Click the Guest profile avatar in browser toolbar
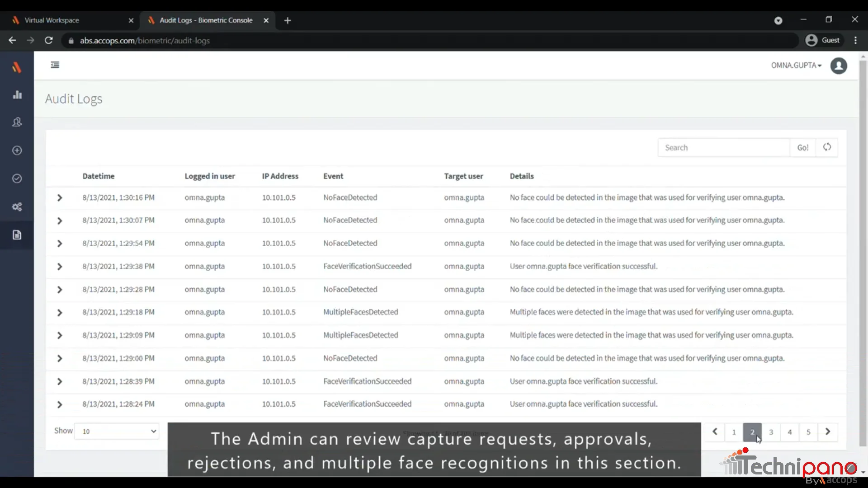The width and height of the screenshot is (868, 488). click(x=811, y=40)
